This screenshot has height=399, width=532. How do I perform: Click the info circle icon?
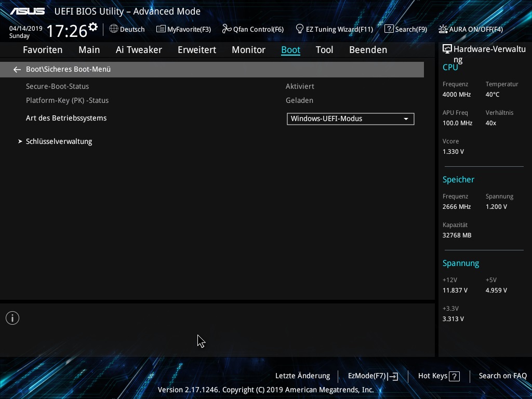[12, 318]
